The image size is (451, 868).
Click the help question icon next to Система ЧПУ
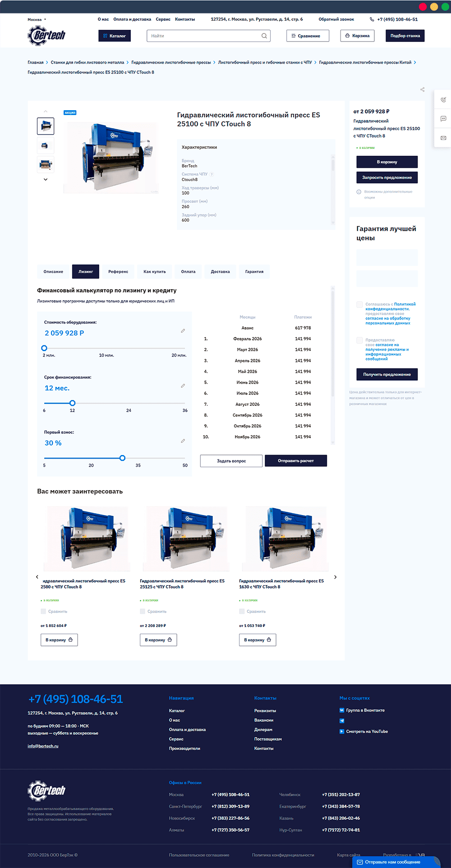212,174
